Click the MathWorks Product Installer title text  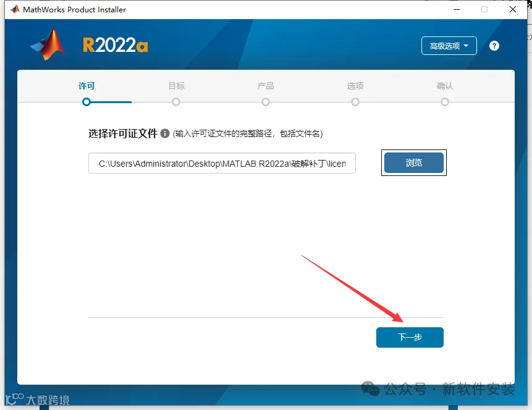click(74, 9)
